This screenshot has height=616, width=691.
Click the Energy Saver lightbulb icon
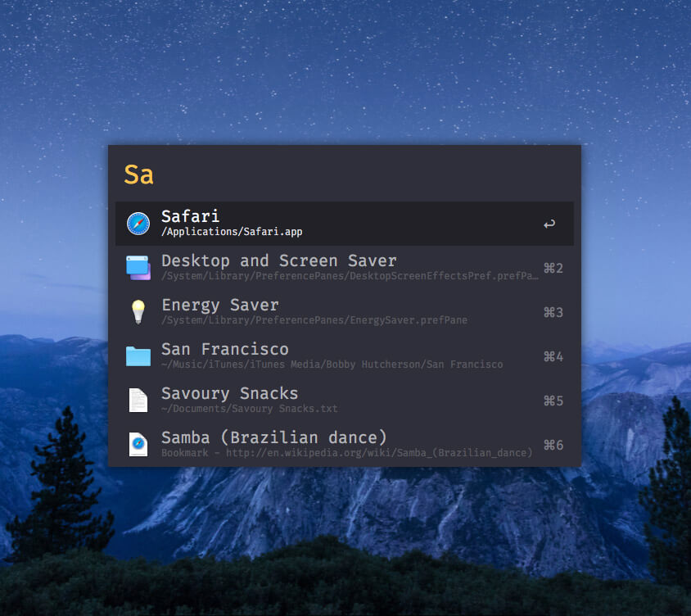coord(138,312)
